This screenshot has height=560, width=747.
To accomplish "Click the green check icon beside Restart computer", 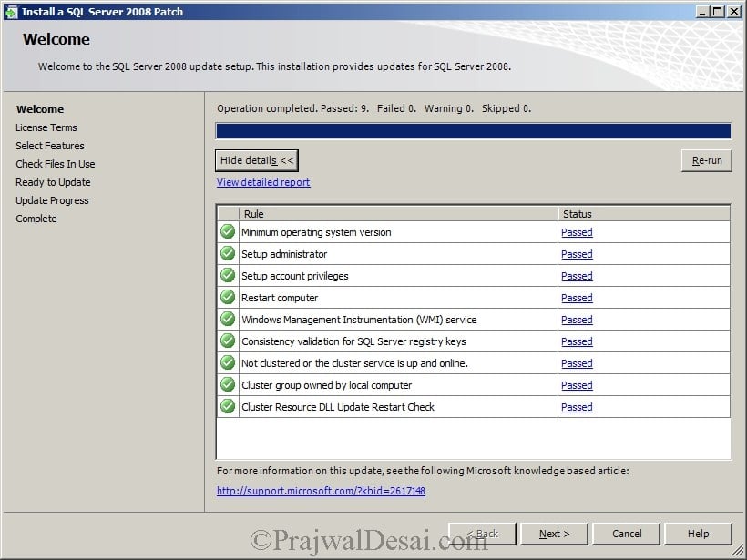I will pos(228,298).
